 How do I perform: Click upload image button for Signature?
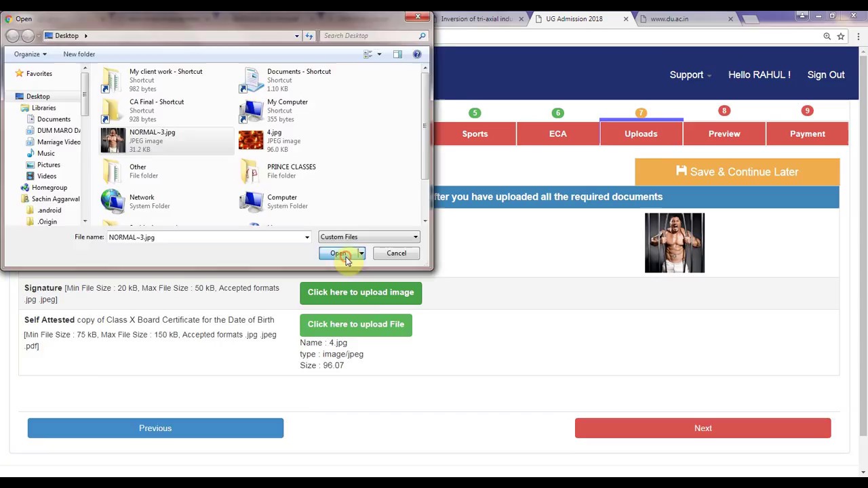[361, 292]
